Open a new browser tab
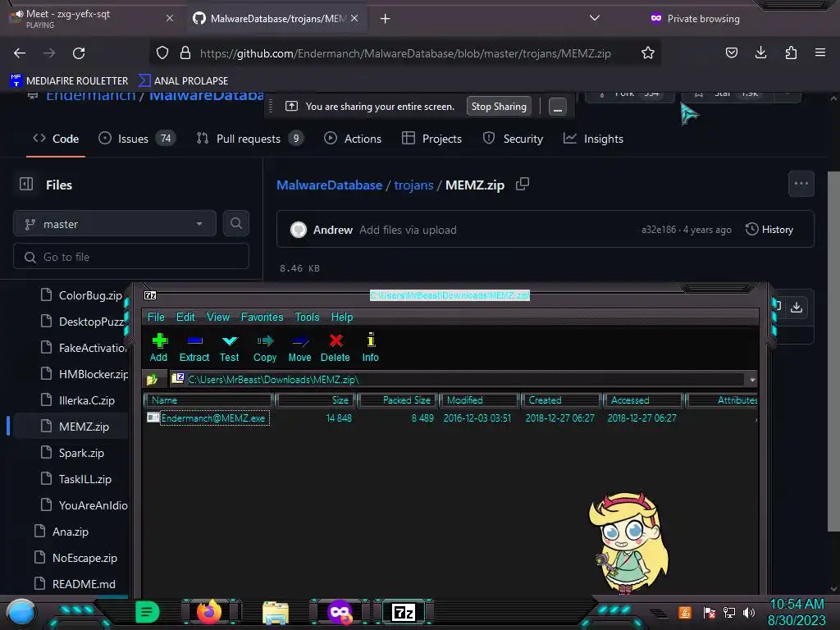Screen dimensions: 840x630 pyautogui.click(x=386, y=19)
